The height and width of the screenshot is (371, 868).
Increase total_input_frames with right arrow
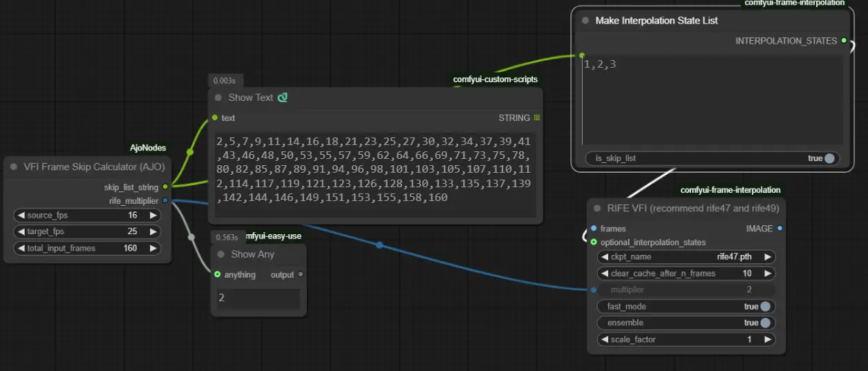click(153, 248)
